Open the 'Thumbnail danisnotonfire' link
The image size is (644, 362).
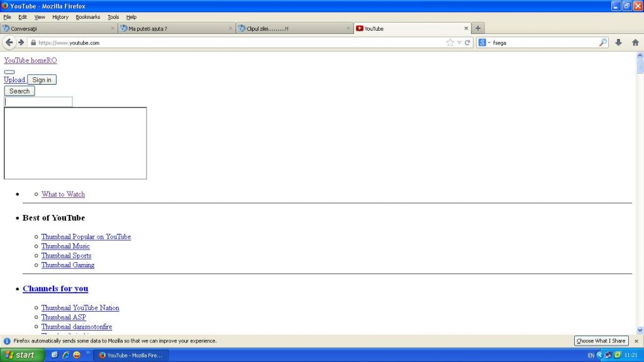(x=76, y=327)
